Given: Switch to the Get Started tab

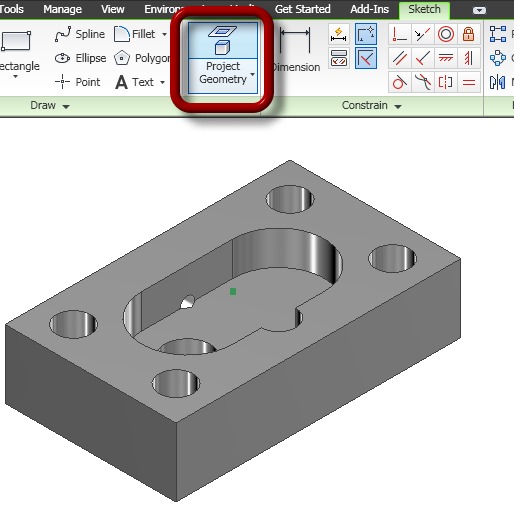Looking at the screenshot, I should coord(302,9).
